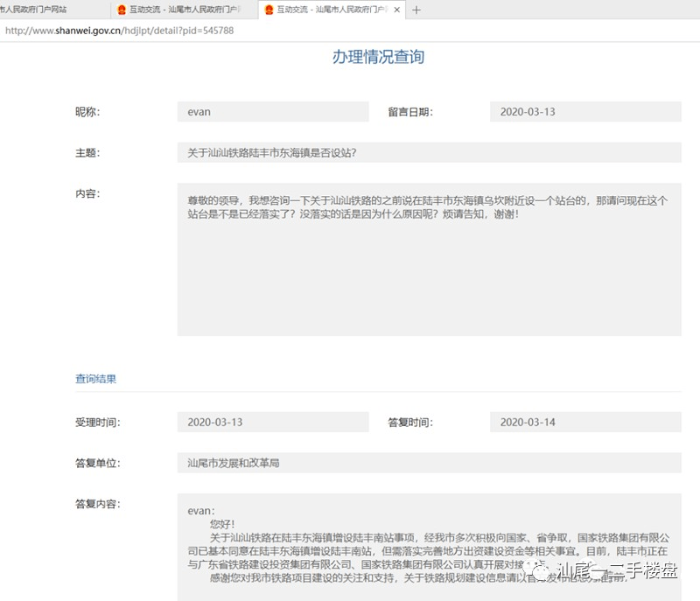
Task: Click the 答复时间 field showing 2020-03-14
Action: point(584,422)
